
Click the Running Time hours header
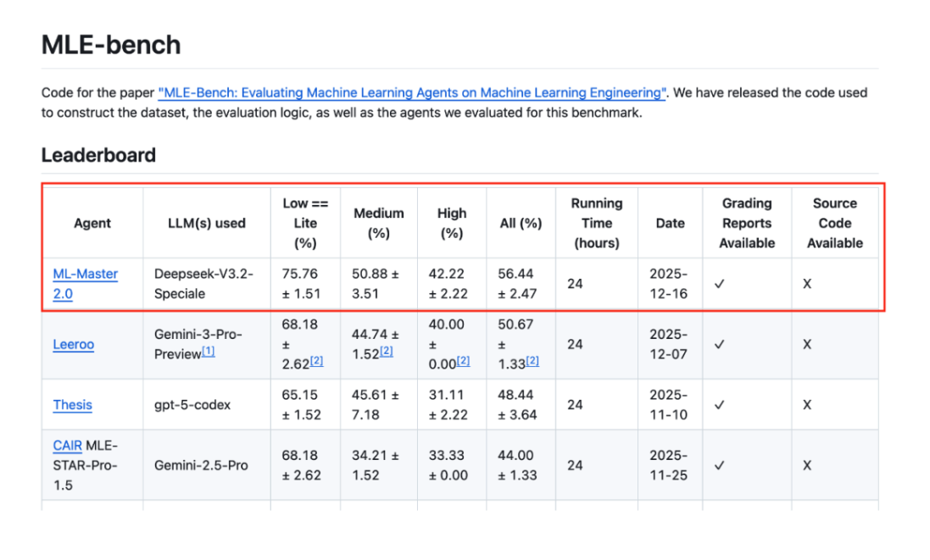596,222
